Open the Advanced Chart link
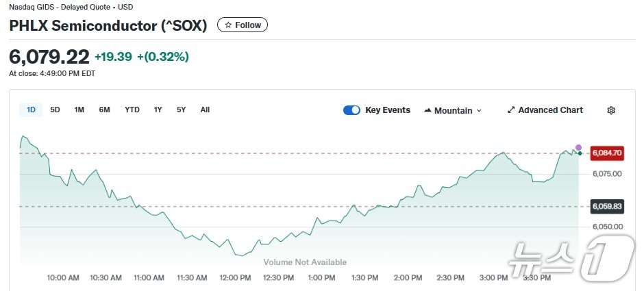 coord(550,110)
